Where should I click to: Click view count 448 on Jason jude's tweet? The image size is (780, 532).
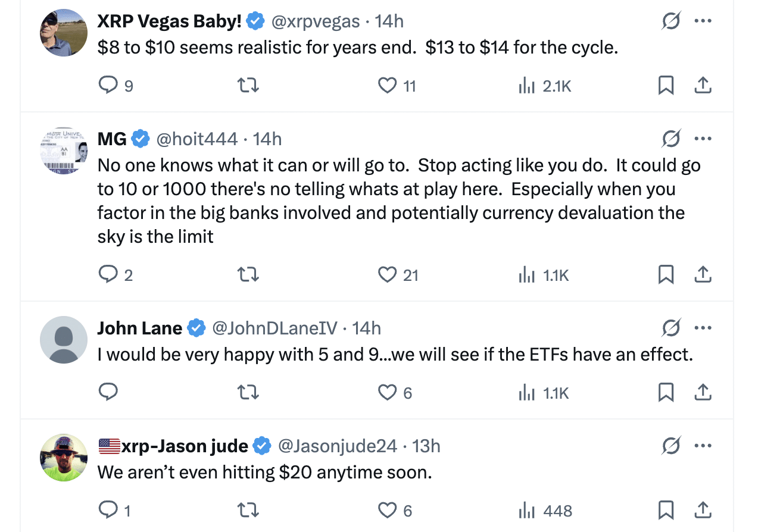pos(545,511)
